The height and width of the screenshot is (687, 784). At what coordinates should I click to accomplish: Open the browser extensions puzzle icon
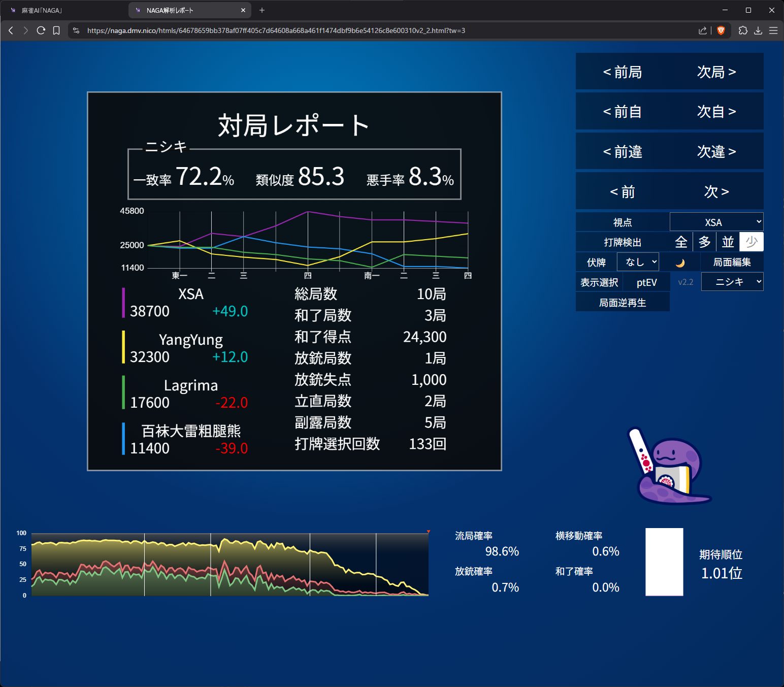pos(743,30)
